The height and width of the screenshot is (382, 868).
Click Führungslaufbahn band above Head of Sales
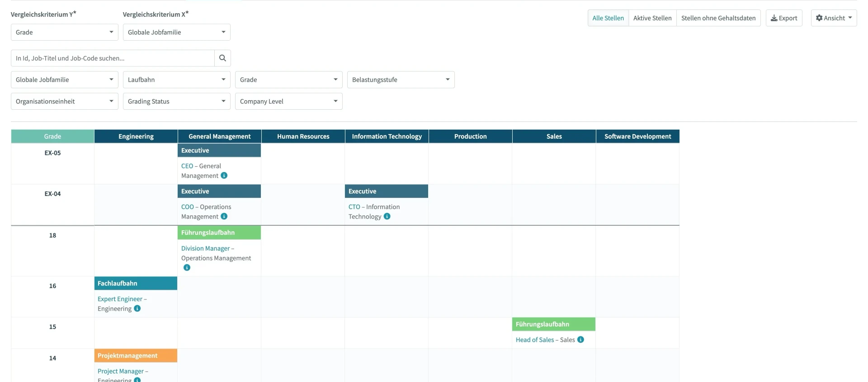pyautogui.click(x=554, y=324)
